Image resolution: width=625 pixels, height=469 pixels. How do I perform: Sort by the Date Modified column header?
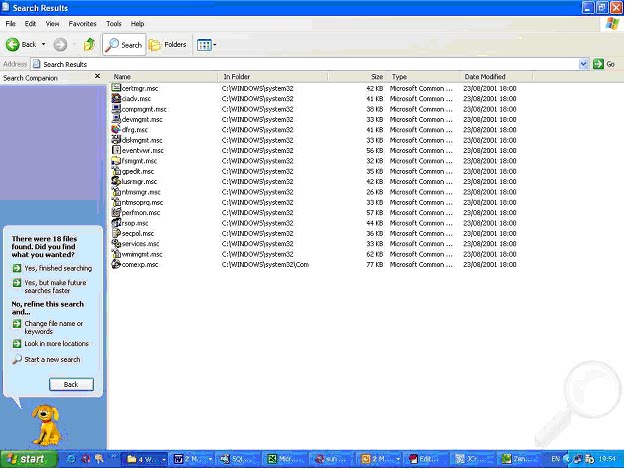point(496,77)
